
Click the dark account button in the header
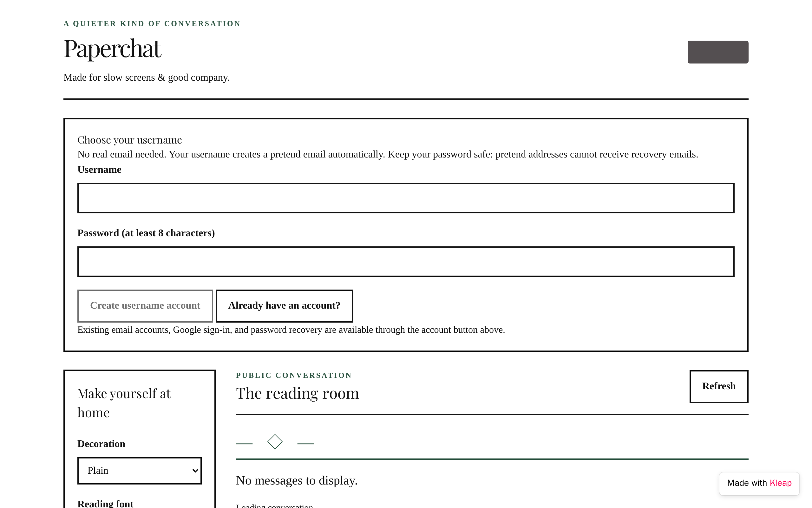pyautogui.click(x=718, y=52)
